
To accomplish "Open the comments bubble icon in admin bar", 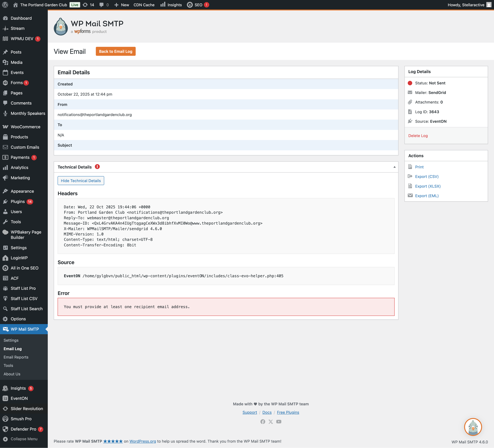I will [101, 5].
